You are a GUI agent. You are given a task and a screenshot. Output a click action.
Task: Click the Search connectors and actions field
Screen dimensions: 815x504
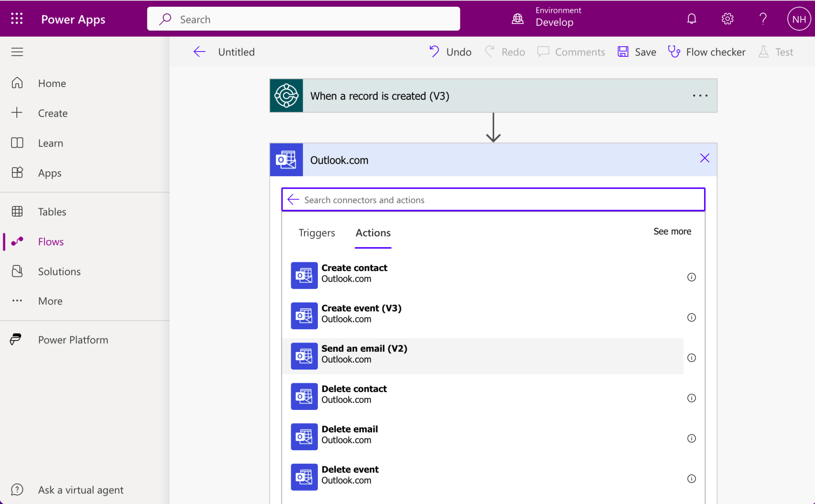click(497, 200)
